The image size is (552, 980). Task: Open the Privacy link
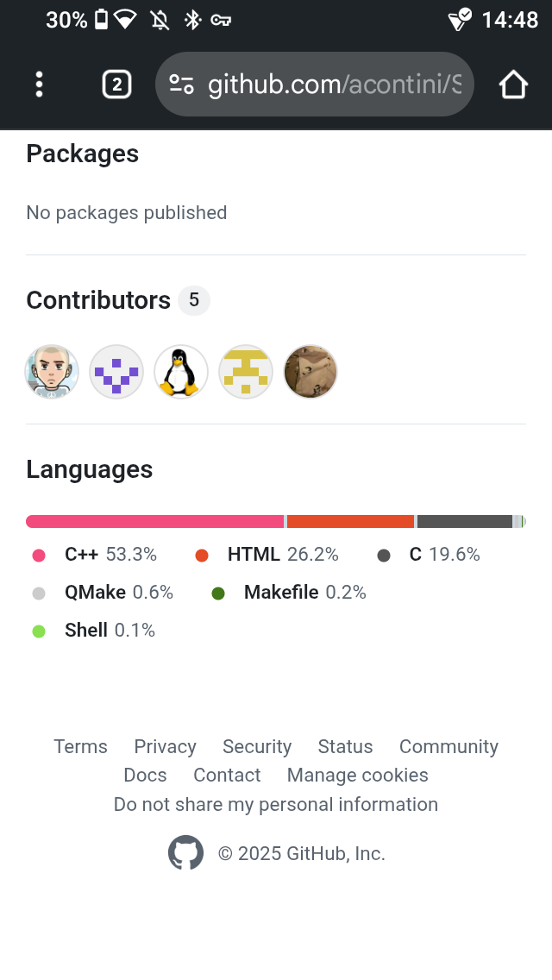point(165,746)
